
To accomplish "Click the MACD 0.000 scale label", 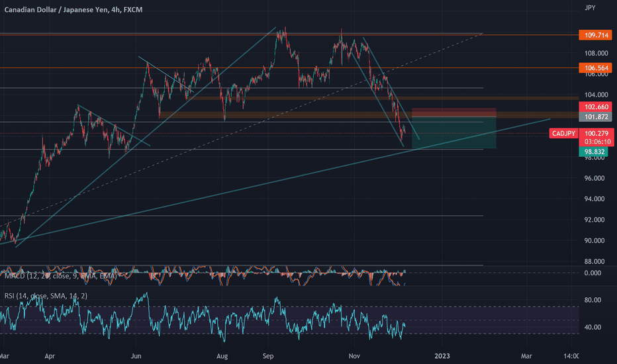I will coord(593,273).
